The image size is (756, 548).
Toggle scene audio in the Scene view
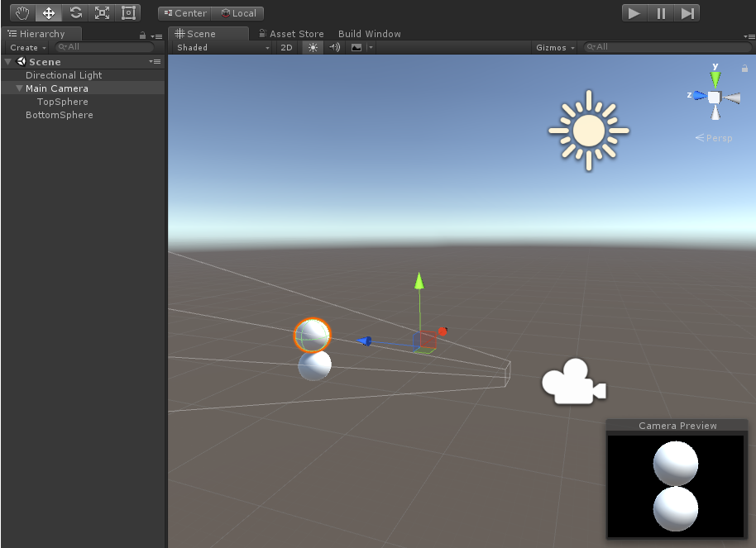333,47
